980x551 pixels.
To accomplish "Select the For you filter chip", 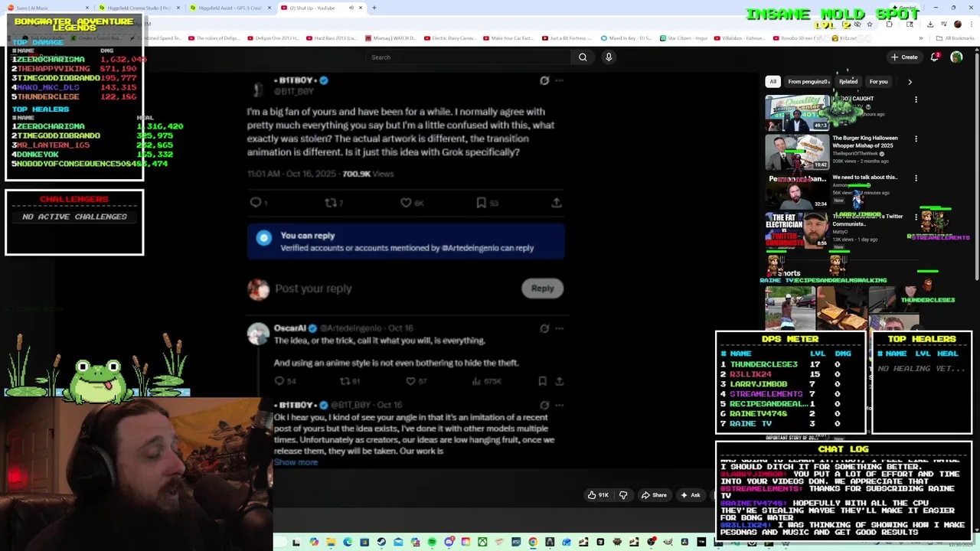I will (x=878, y=82).
